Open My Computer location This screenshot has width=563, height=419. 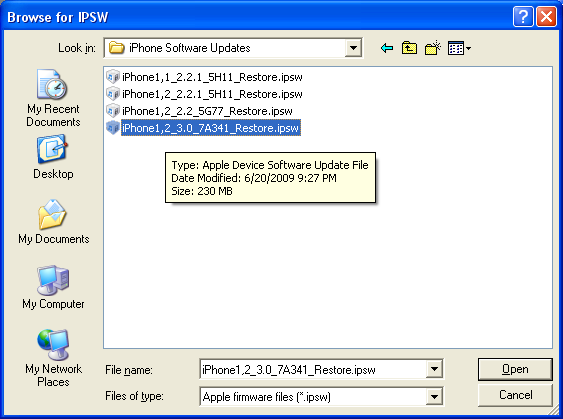53,287
